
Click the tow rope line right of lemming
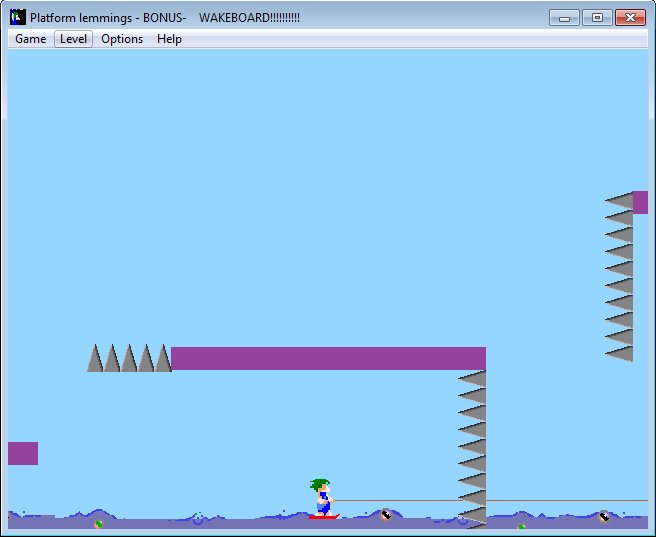click(490, 500)
